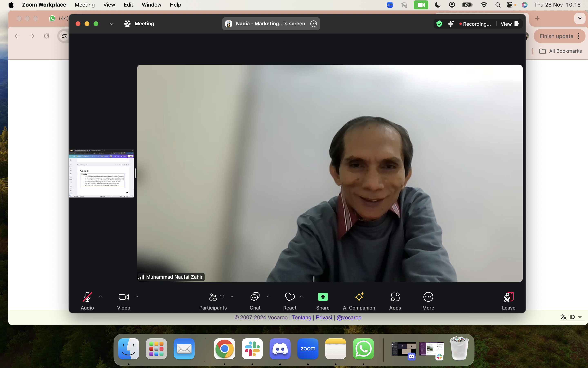The height and width of the screenshot is (368, 588).
Task: Expand the Chat options arrow
Action: click(x=268, y=296)
